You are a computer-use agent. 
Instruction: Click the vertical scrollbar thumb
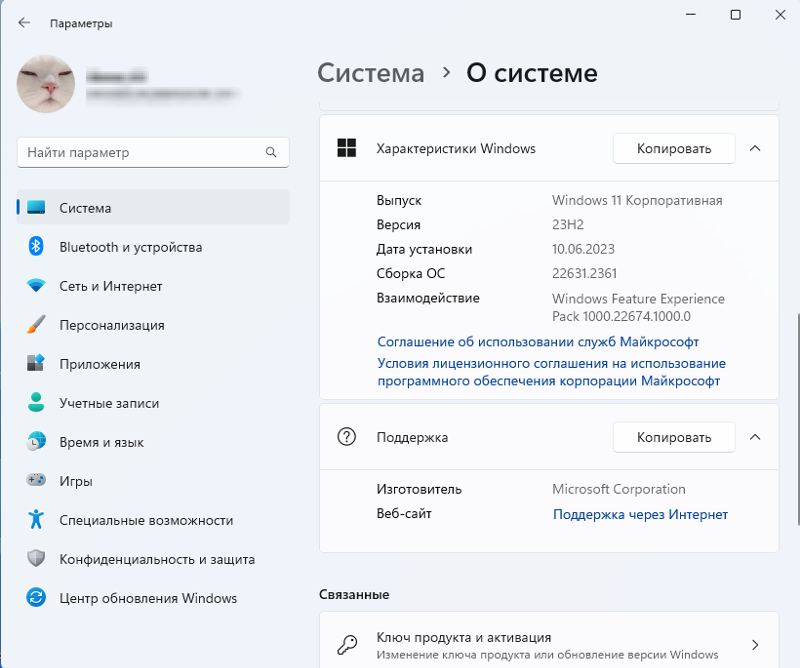click(x=798, y=418)
